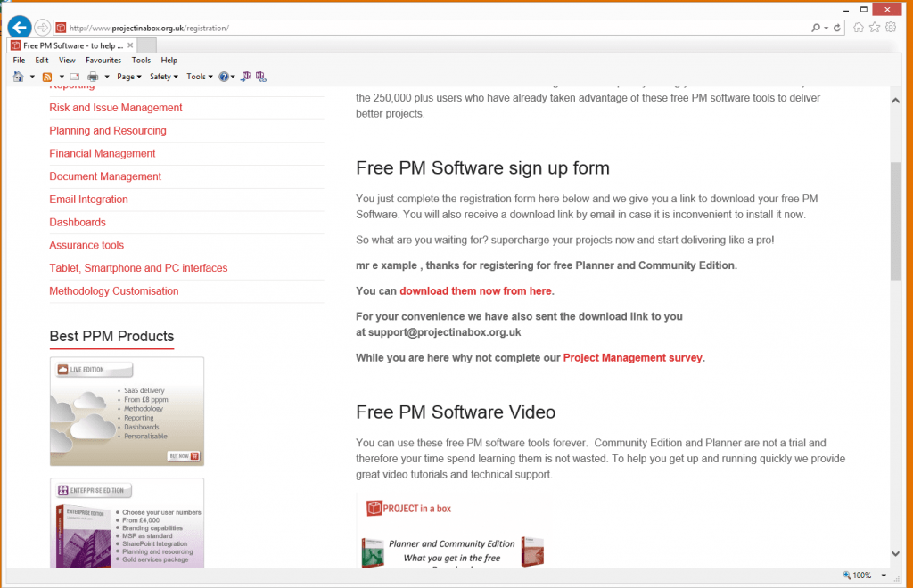This screenshot has height=588, width=913.
Task: Click the OneNote Linked Notes icon
Action: (260, 77)
